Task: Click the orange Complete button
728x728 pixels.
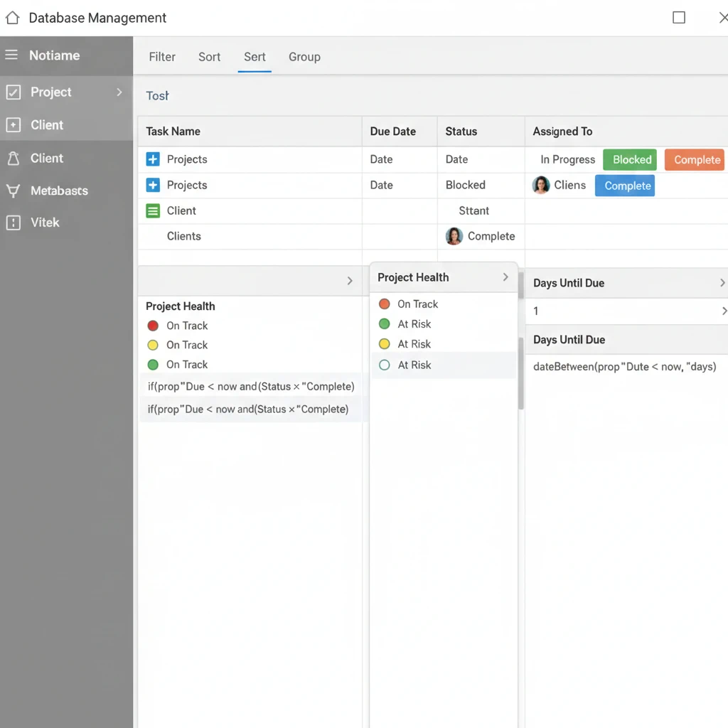Action: point(695,159)
